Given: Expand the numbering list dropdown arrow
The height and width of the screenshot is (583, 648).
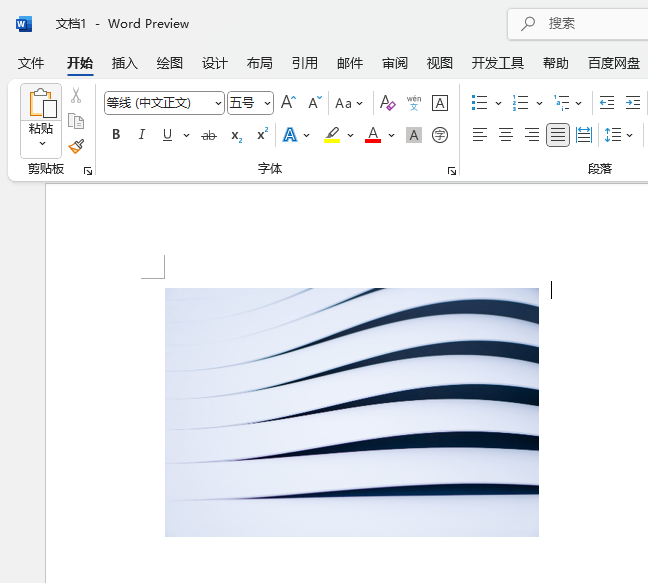Looking at the screenshot, I should tap(539, 103).
